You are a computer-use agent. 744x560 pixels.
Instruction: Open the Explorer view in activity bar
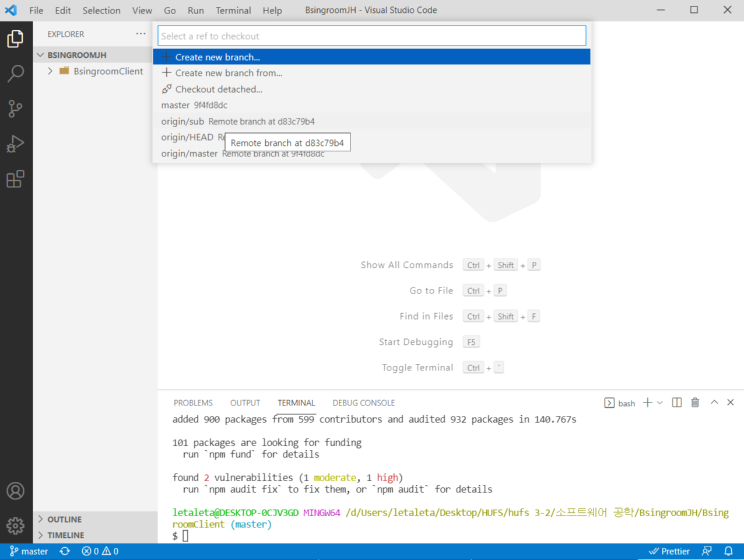click(16, 38)
